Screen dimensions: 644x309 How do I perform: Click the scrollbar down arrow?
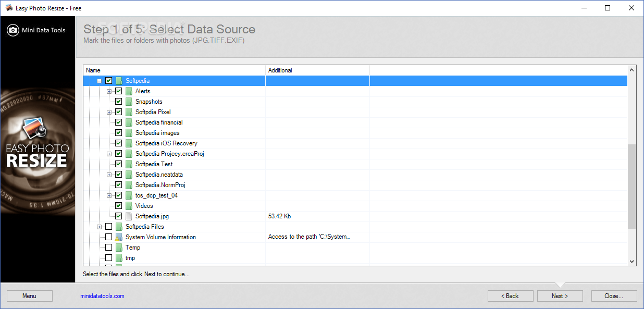click(x=631, y=262)
